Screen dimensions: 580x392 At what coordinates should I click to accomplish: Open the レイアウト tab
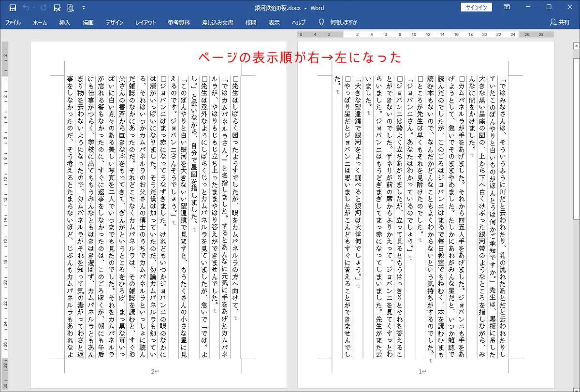145,23
